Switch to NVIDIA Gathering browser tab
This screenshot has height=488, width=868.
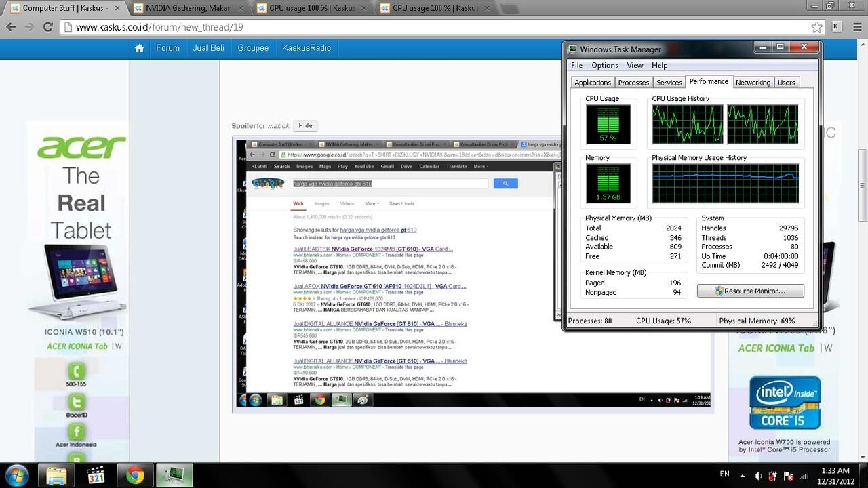pyautogui.click(x=188, y=8)
